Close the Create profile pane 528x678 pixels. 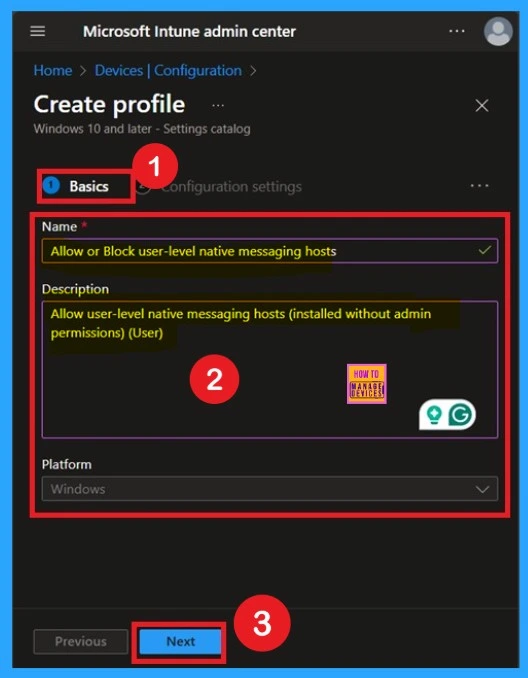[x=482, y=106]
